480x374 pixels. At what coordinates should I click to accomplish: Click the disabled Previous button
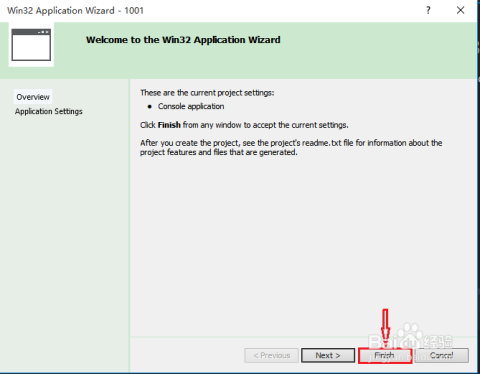pyautogui.click(x=272, y=355)
